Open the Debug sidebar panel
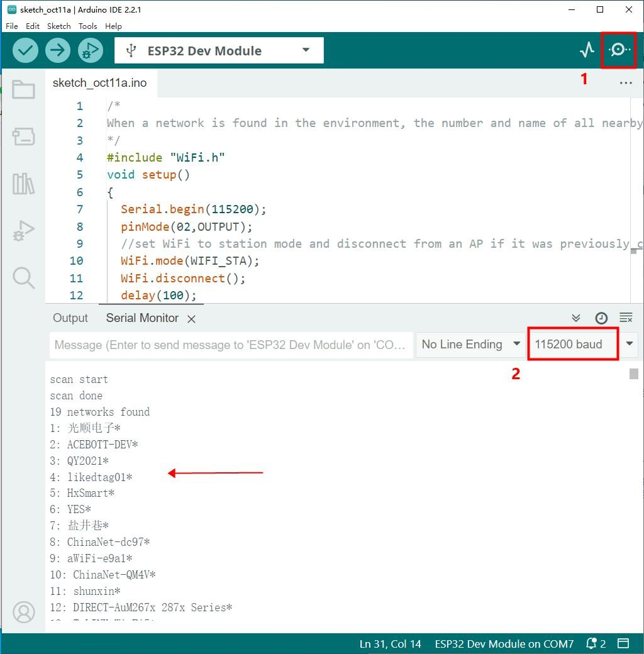Viewport: 644px width, 654px height. [23, 231]
